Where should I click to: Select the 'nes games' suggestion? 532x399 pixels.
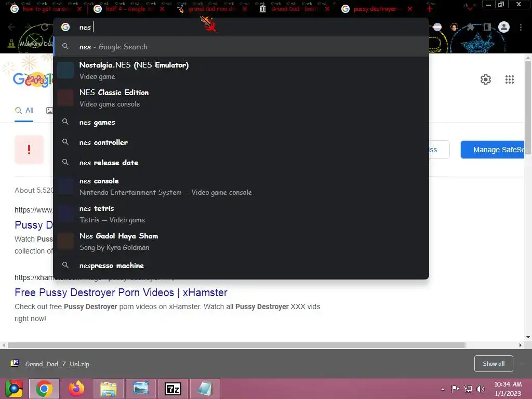point(241,122)
